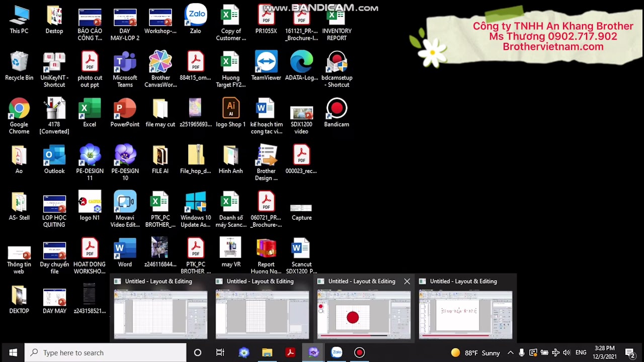The image size is (644, 362).
Task: Click the Word desktop shortcut
Action: coord(125,252)
